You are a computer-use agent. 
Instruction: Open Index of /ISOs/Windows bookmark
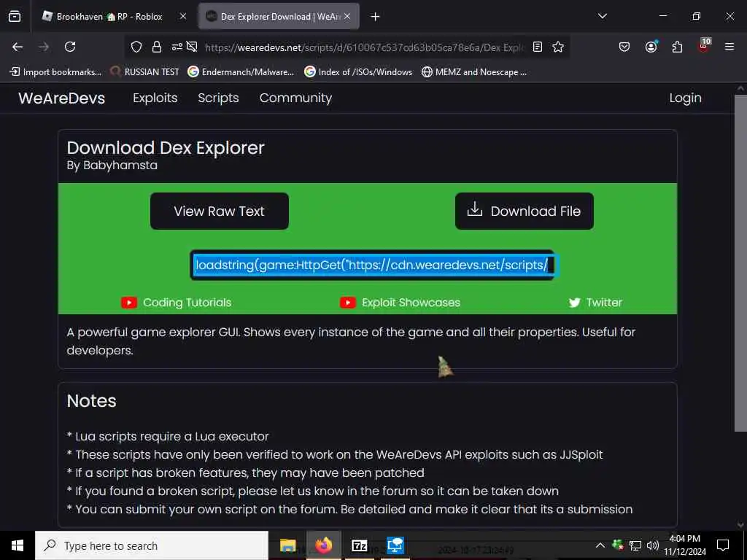(358, 72)
